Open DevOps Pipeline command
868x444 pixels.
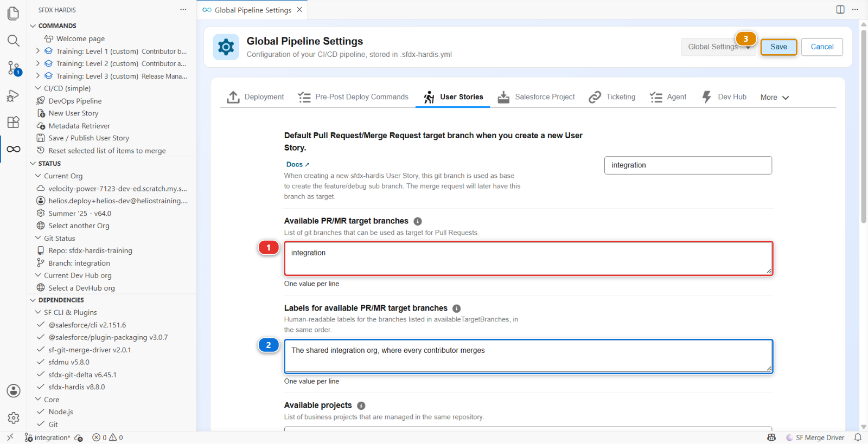tap(75, 101)
